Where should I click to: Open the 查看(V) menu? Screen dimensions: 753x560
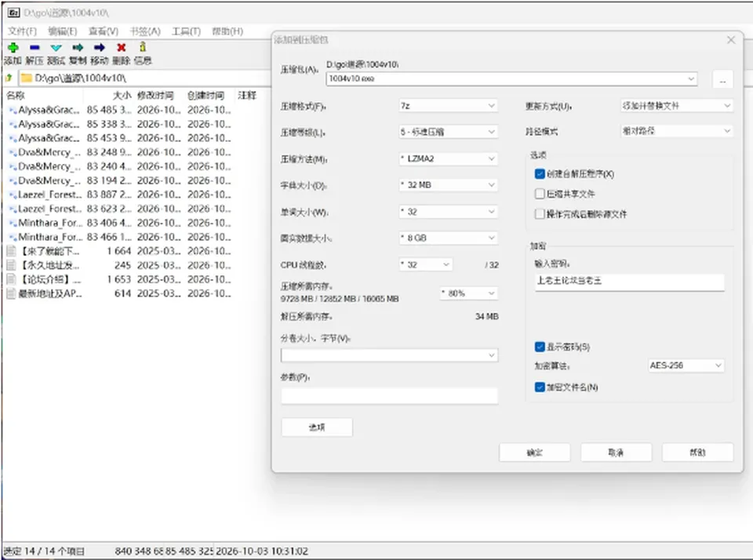coord(104,31)
